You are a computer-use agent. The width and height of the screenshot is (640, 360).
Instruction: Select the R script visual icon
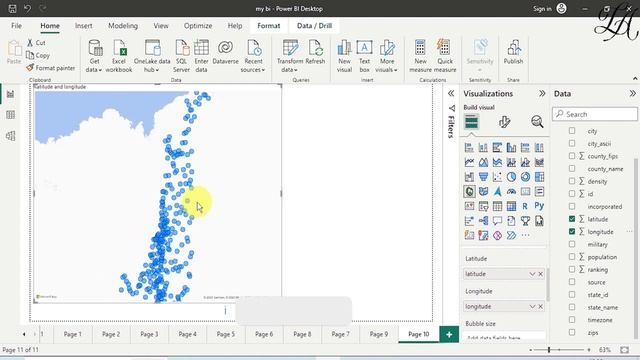[x=525, y=206]
